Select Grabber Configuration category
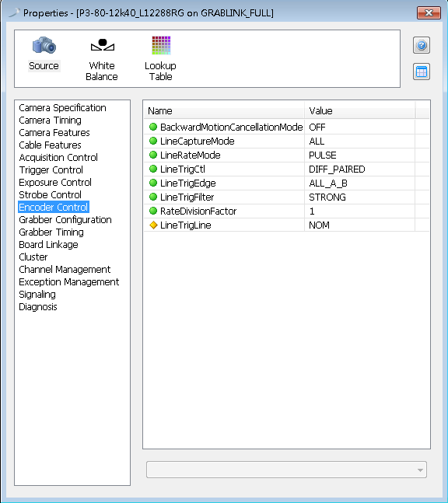 (65, 220)
